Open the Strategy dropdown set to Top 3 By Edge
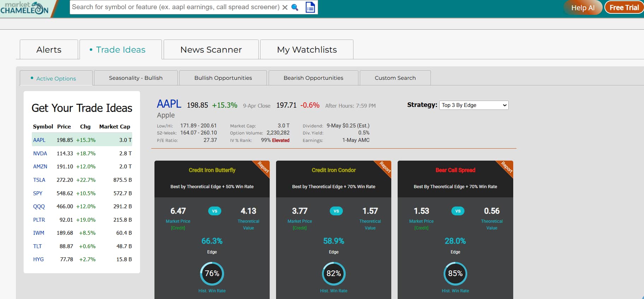This screenshot has width=644, height=299. [474, 105]
